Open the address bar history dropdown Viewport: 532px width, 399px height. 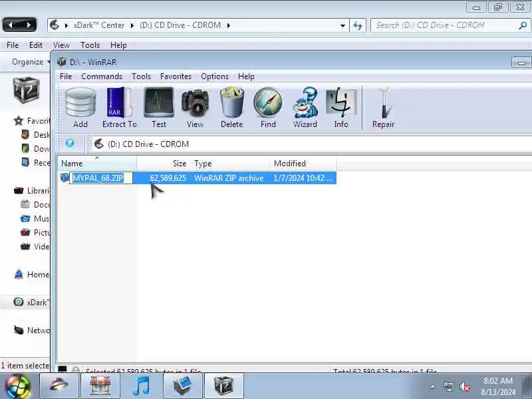pyautogui.click(x=342, y=25)
